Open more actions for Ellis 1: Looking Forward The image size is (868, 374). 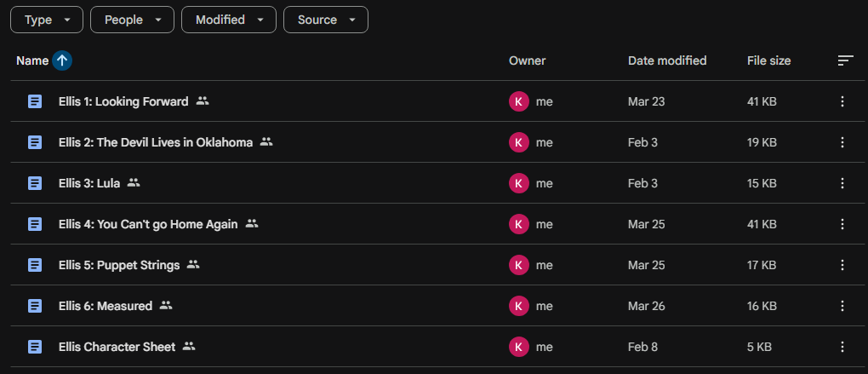(x=842, y=101)
